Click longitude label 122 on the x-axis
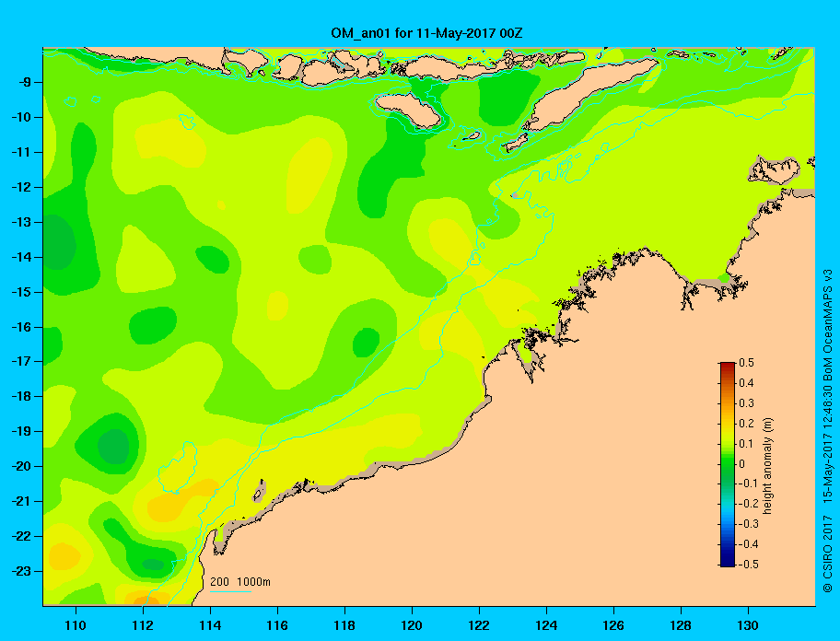 (x=479, y=625)
